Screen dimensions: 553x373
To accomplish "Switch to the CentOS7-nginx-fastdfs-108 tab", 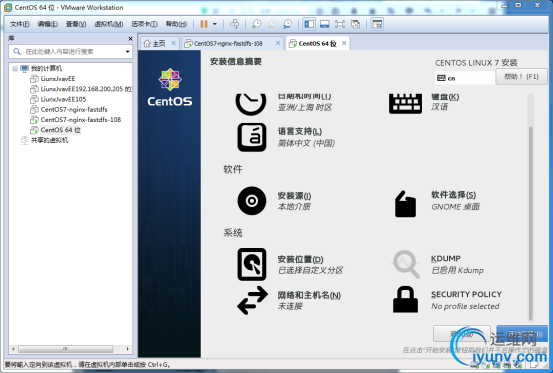I will [x=228, y=43].
